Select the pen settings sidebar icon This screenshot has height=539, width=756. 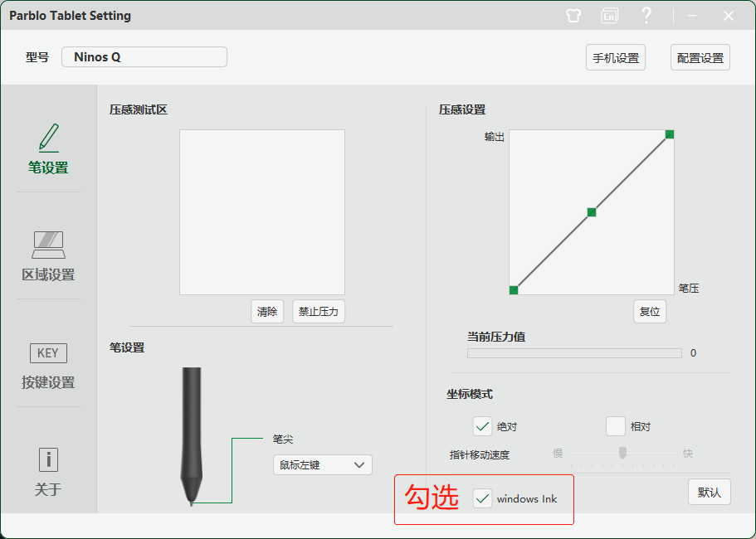[x=48, y=138]
